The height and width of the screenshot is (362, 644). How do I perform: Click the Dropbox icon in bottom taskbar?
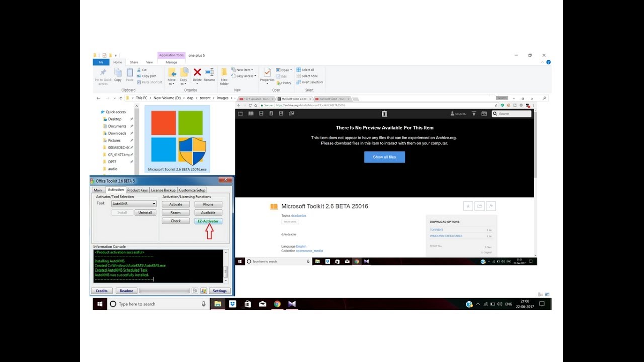tap(232, 304)
